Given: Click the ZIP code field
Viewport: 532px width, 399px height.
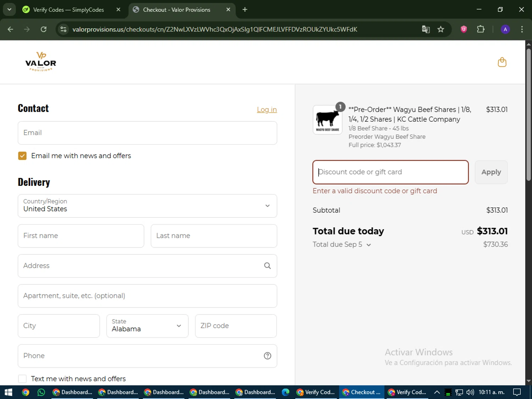Looking at the screenshot, I should tap(236, 326).
